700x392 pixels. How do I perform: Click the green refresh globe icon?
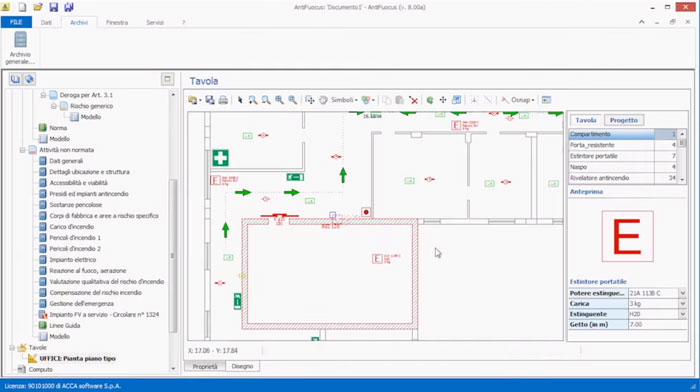point(430,100)
